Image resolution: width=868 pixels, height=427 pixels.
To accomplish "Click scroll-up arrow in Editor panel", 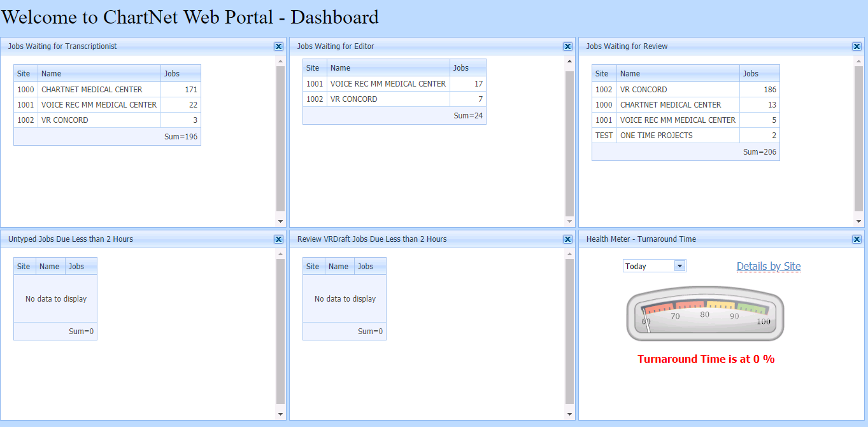I will tap(569, 61).
